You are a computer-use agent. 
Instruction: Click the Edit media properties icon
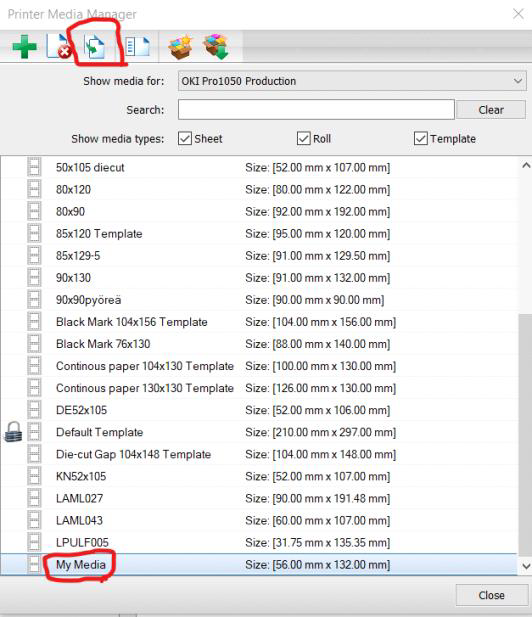tap(137, 46)
